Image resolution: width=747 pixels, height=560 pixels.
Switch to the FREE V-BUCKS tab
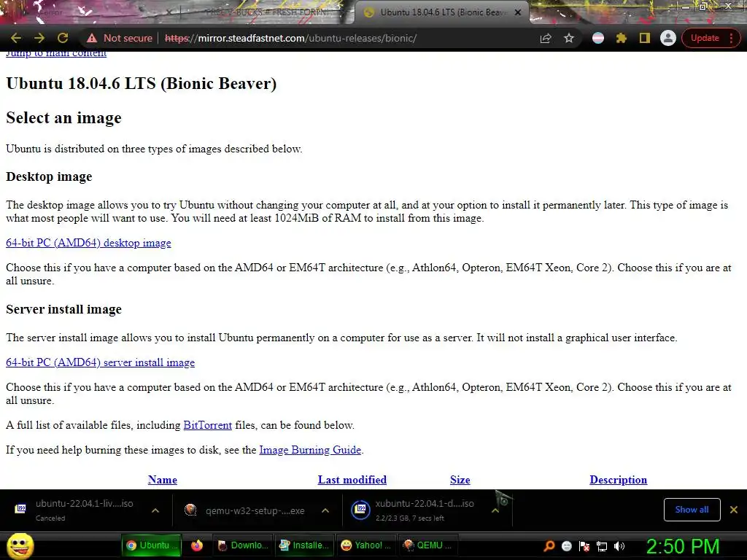pos(267,12)
